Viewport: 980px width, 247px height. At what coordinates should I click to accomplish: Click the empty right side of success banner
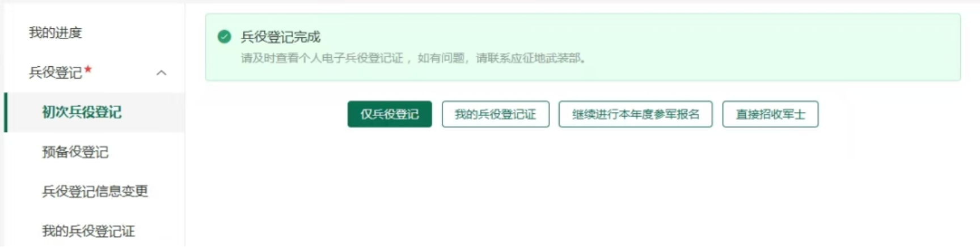click(794, 47)
